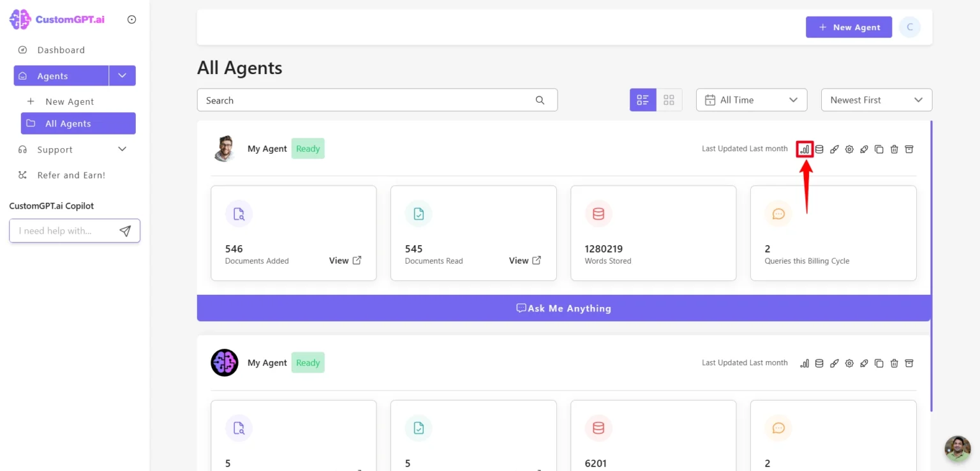Click the rocket deploy icon for brain-avatar agent
Viewport: 980px width, 471px height.
(864, 363)
